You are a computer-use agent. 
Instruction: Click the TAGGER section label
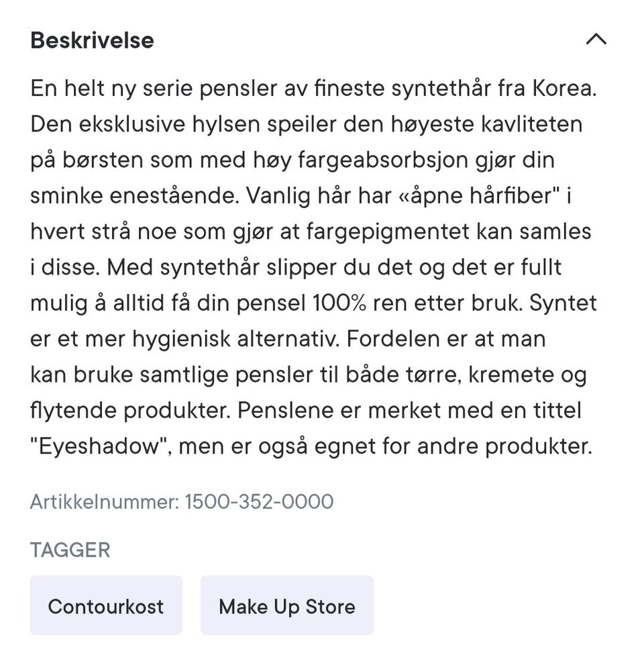70,550
